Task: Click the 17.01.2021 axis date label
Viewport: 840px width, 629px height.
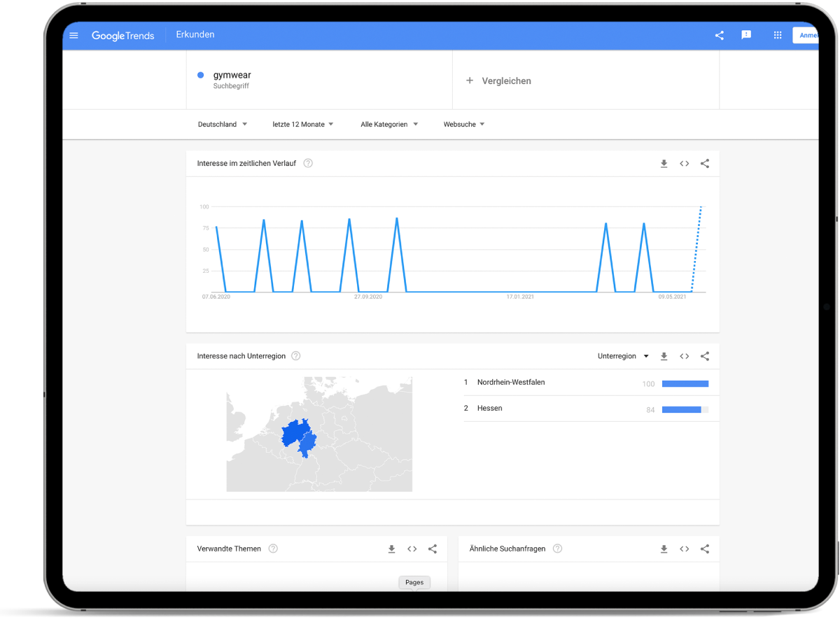Action: click(520, 297)
